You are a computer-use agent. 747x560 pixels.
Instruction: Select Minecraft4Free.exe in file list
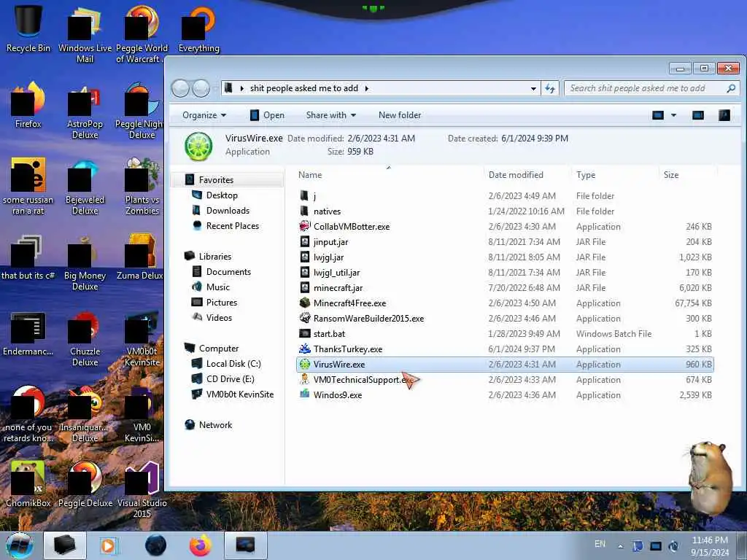click(x=505, y=303)
